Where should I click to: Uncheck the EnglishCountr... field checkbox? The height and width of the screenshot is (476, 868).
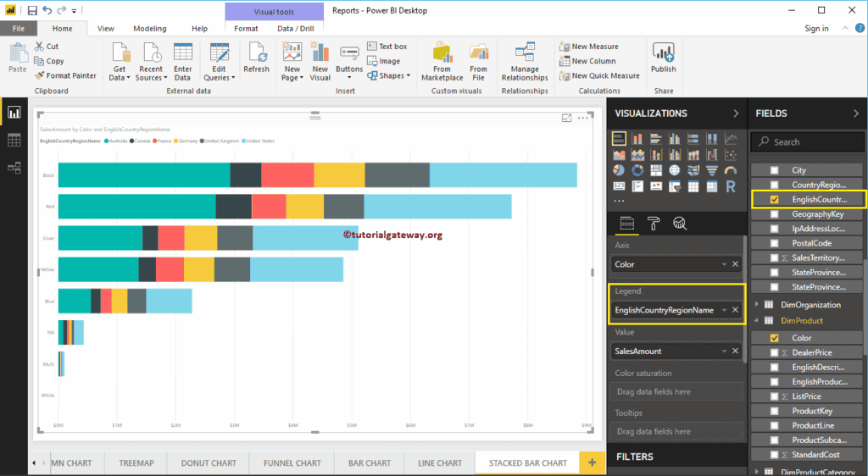click(775, 200)
